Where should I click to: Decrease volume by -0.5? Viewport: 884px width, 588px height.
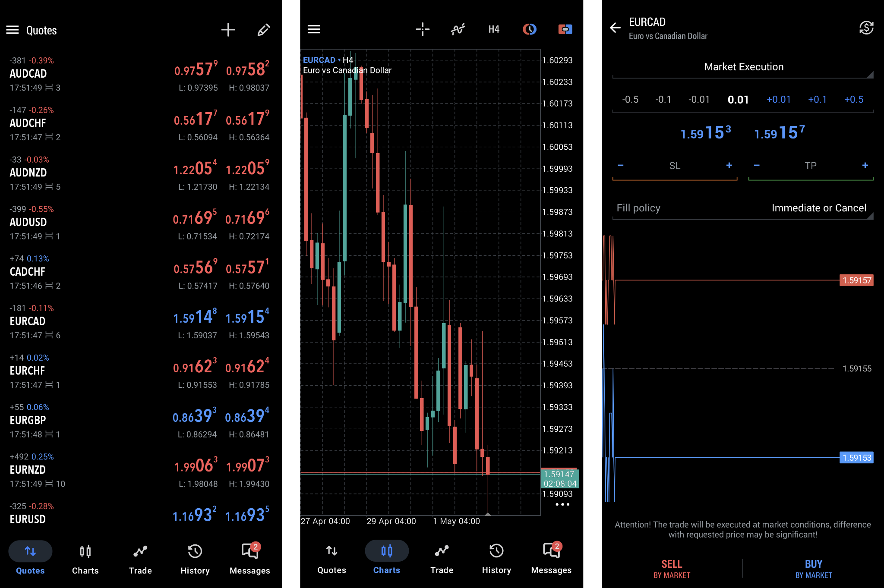(x=630, y=100)
